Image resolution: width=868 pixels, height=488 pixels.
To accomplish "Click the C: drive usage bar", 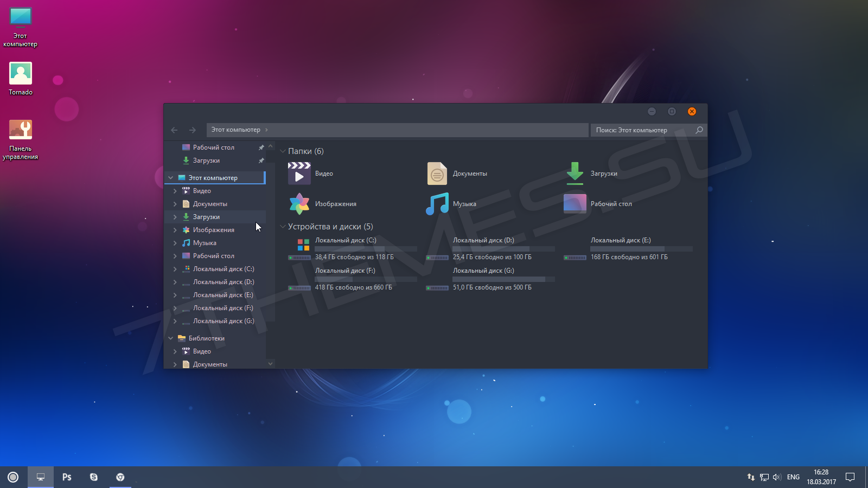I will point(366,249).
